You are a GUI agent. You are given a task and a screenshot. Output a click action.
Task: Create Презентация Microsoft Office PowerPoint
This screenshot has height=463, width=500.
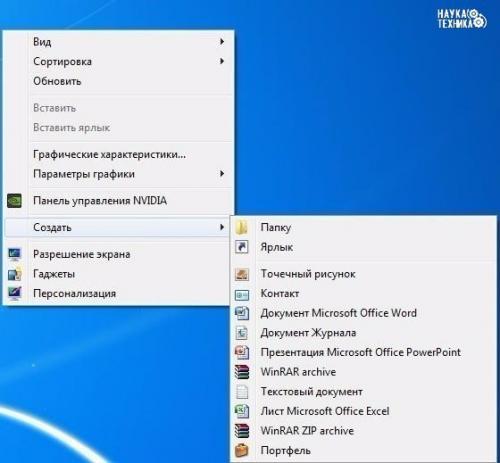(x=363, y=352)
